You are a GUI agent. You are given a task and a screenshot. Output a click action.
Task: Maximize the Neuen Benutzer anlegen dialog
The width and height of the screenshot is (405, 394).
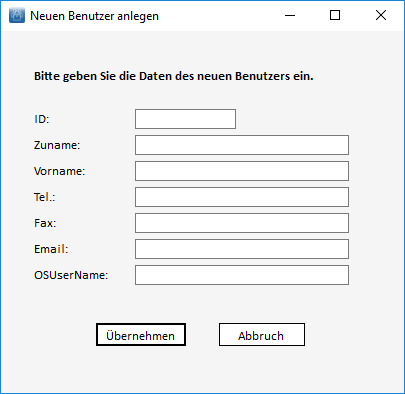tap(335, 15)
